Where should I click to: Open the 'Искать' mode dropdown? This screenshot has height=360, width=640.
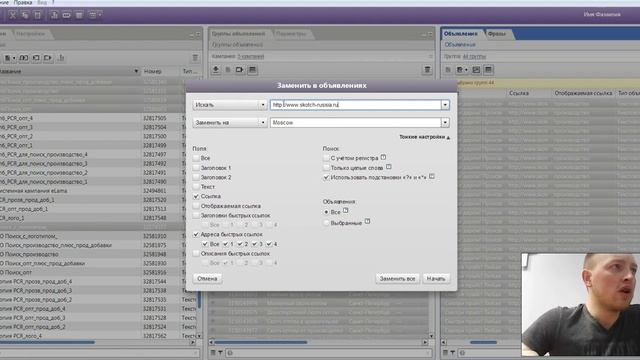tap(230, 105)
